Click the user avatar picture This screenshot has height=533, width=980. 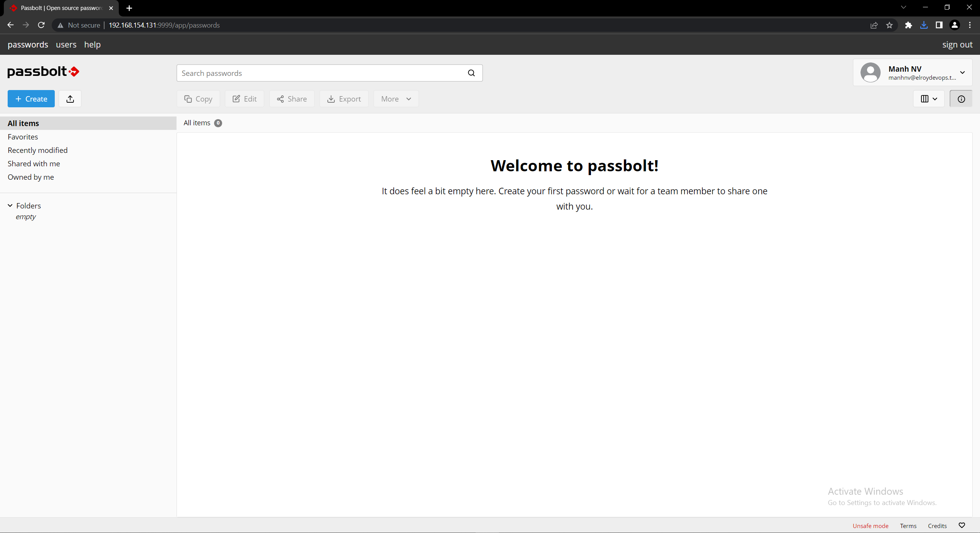click(x=870, y=72)
